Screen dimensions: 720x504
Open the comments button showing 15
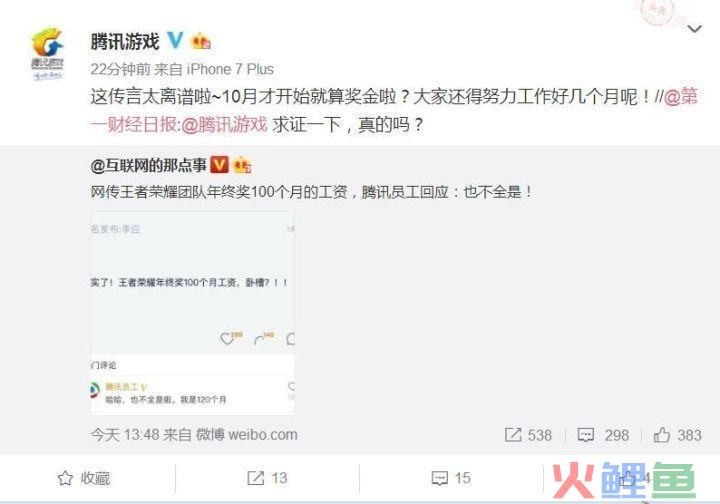(451, 478)
